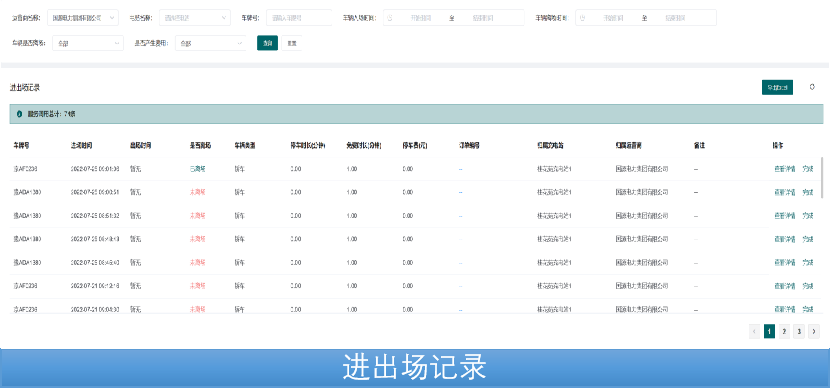Open the vehicle left-or-not filter dropdown
Screen dimensions: 830x388
click(88, 43)
